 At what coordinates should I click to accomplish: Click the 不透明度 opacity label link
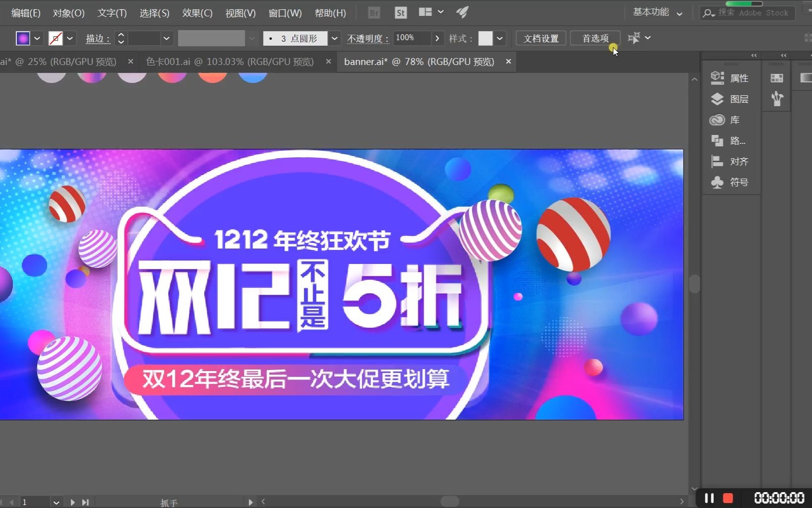(367, 38)
